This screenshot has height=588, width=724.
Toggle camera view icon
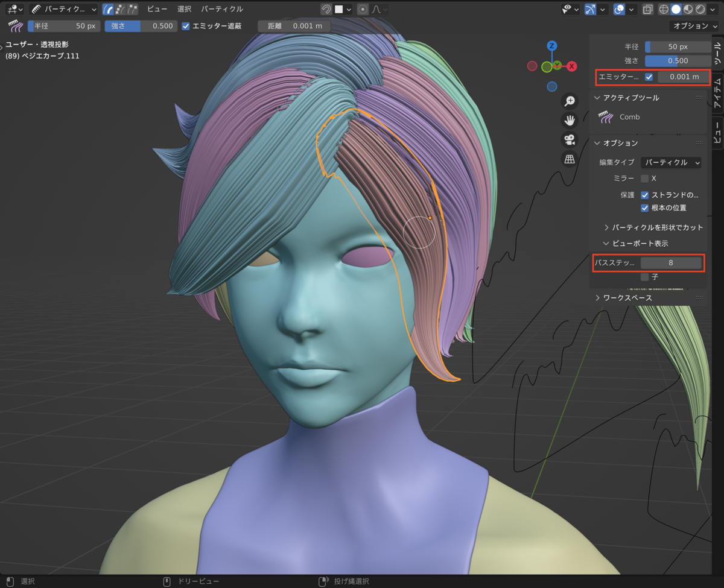(569, 139)
